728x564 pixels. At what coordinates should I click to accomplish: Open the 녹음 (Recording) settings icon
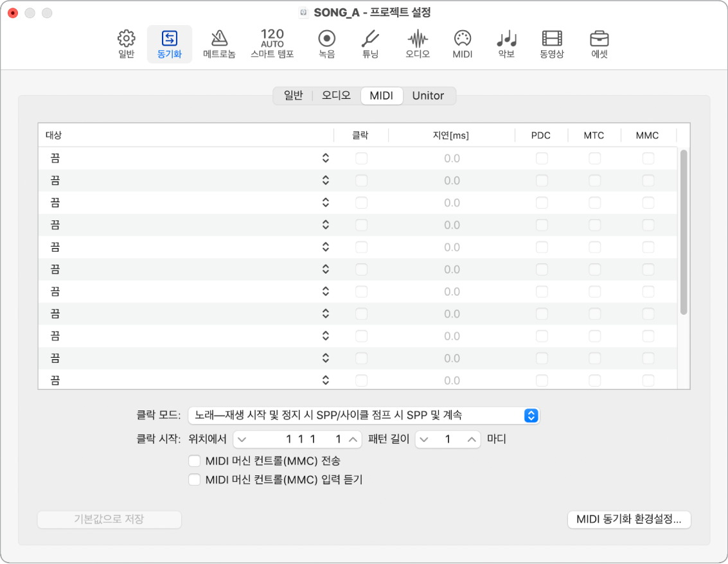tap(327, 44)
